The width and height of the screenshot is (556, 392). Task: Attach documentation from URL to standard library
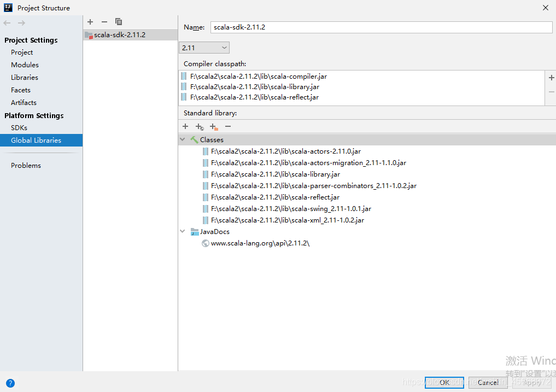coord(200,126)
